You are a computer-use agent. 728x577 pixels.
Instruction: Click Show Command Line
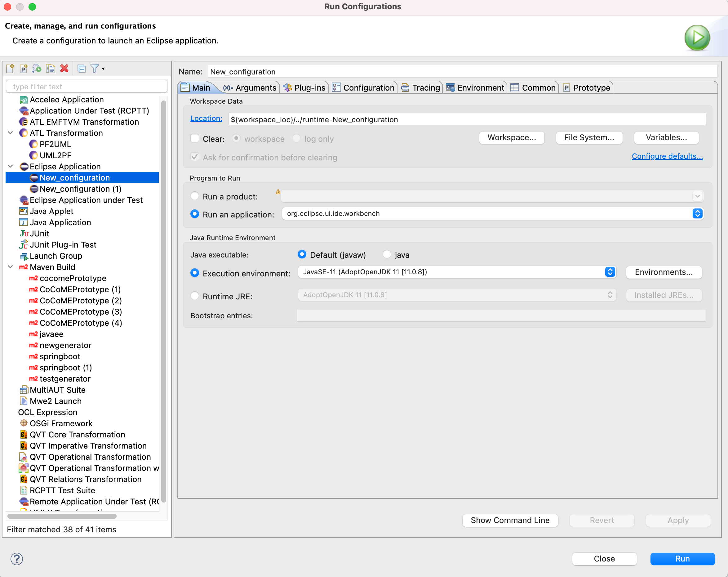510,520
